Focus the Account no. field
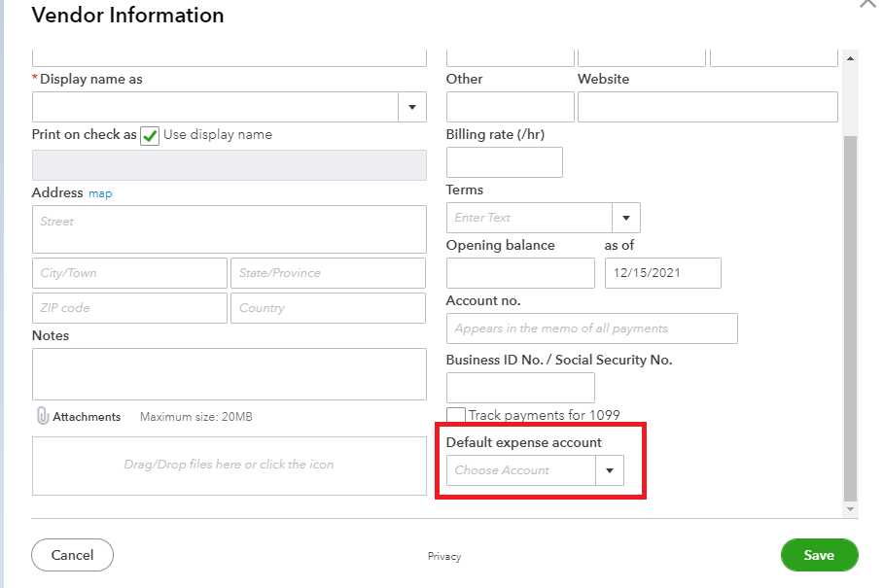This screenshot has height=588, width=883. 591,329
